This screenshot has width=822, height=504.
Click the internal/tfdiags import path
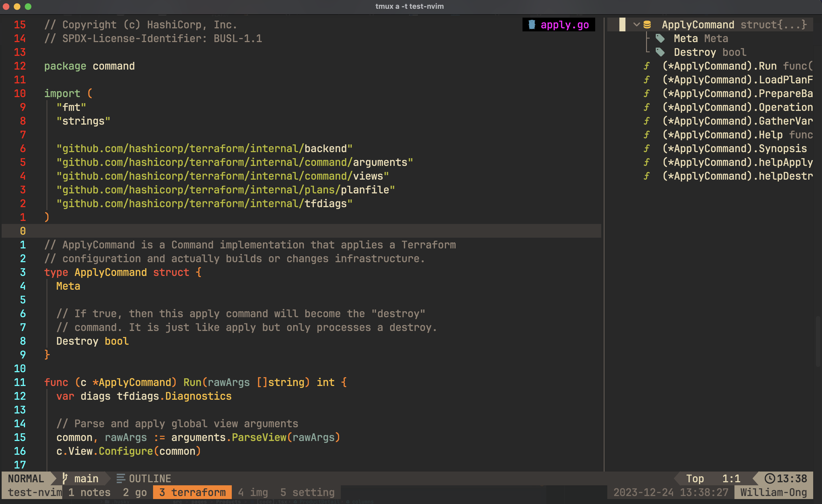pos(204,203)
